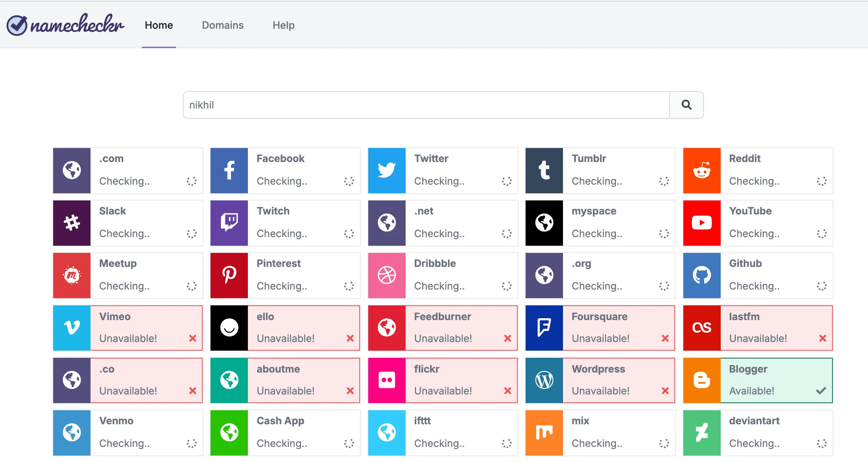The image size is (868, 462).
Task: Click the Foursquare label text
Action: click(600, 317)
